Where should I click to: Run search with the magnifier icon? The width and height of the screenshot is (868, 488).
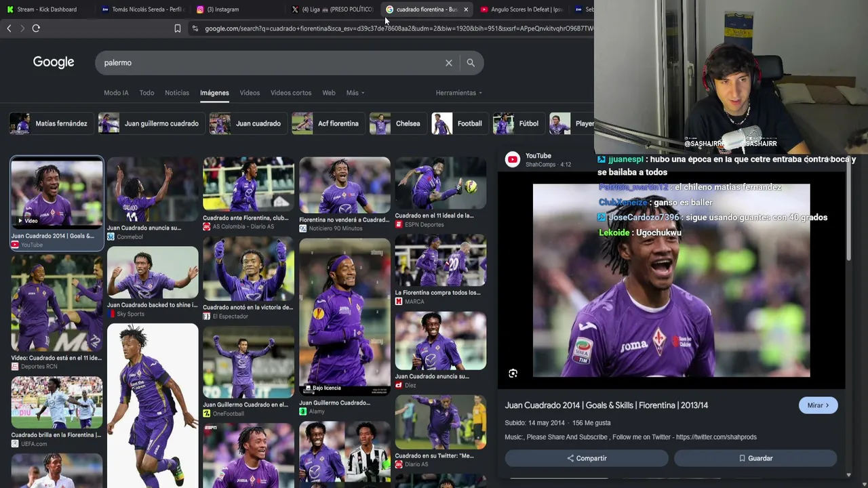click(x=471, y=62)
